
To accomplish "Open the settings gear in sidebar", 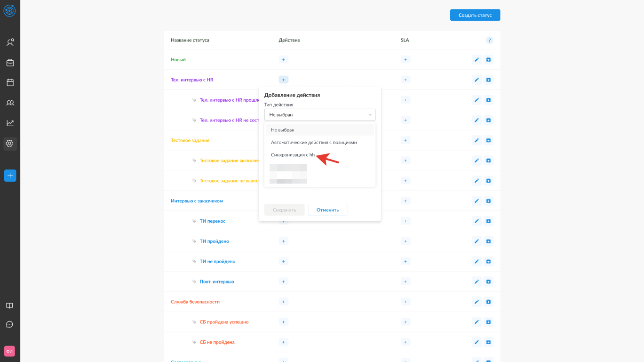I will coord(10,144).
